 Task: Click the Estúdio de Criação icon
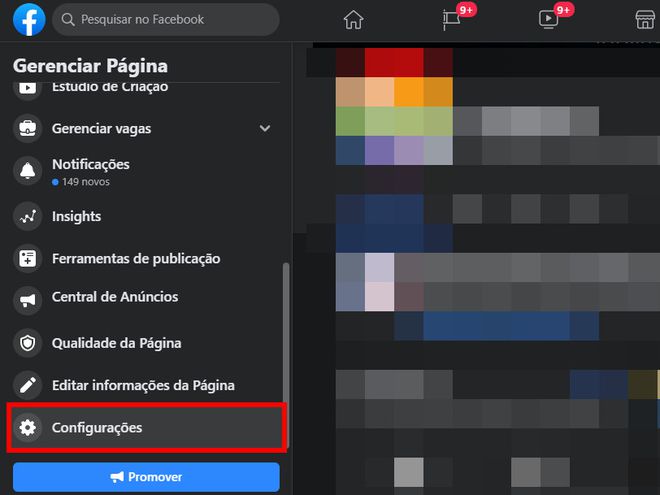[27, 88]
